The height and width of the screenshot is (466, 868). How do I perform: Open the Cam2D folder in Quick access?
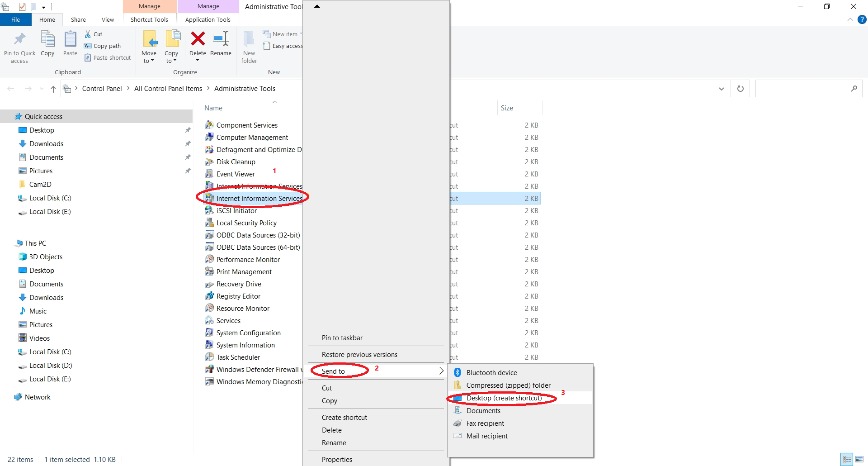40,184
